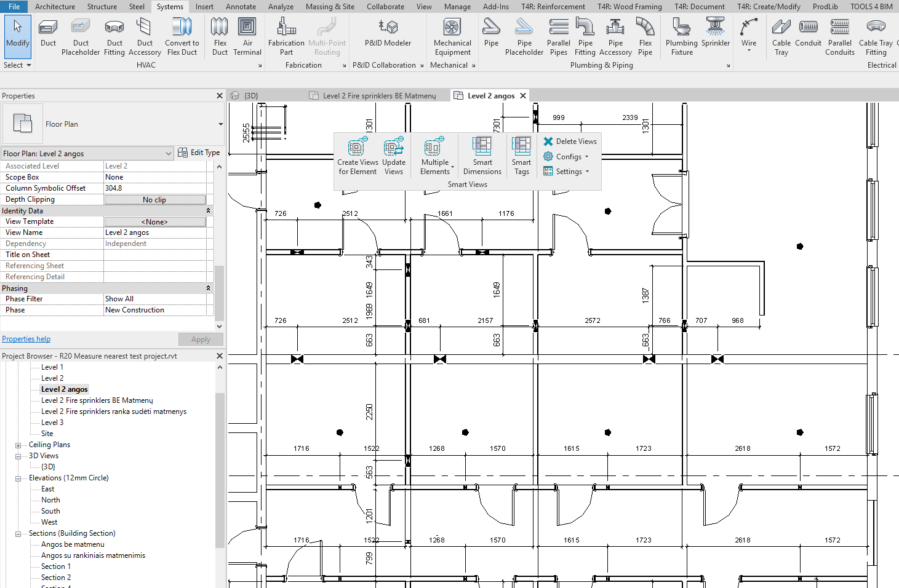Select Level 3 in Project Browser

(52, 423)
